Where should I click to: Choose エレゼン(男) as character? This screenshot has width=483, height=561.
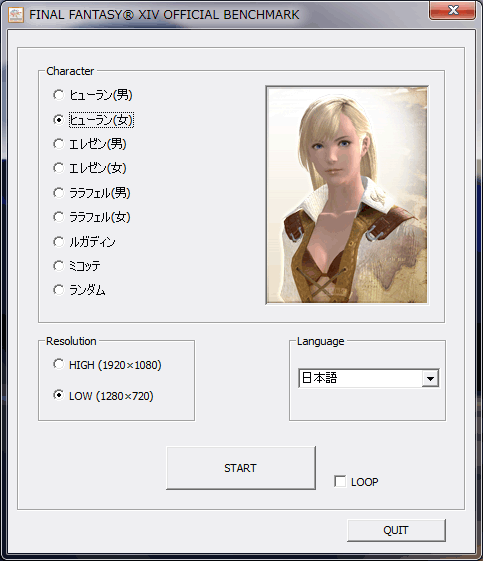tap(58, 144)
